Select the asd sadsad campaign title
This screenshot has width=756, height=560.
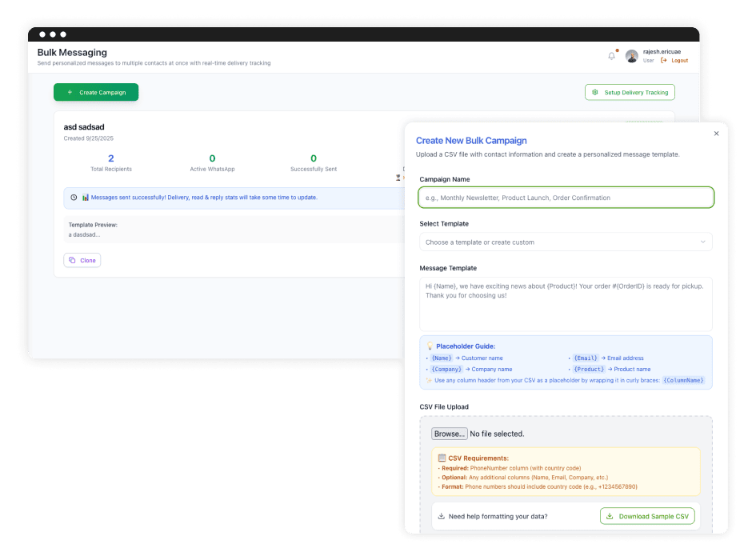click(x=82, y=126)
